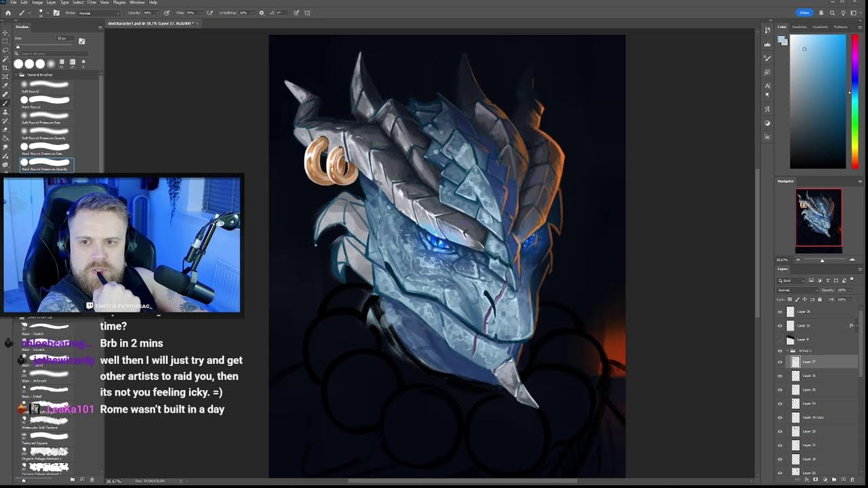Screen dimensions: 868x488
Task: Open the Smoothing dropdown arrow
Action: [x=252, y=13]
